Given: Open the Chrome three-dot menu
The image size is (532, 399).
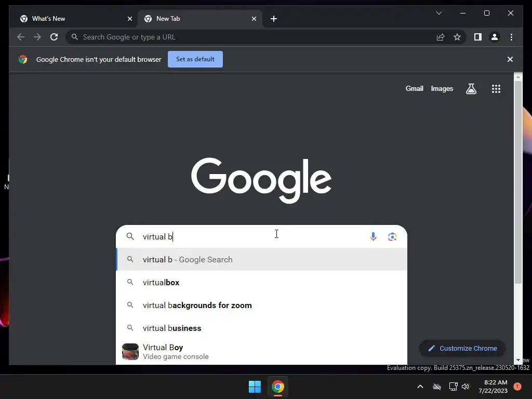Looking at the screenshot, I should pos(511,37).
